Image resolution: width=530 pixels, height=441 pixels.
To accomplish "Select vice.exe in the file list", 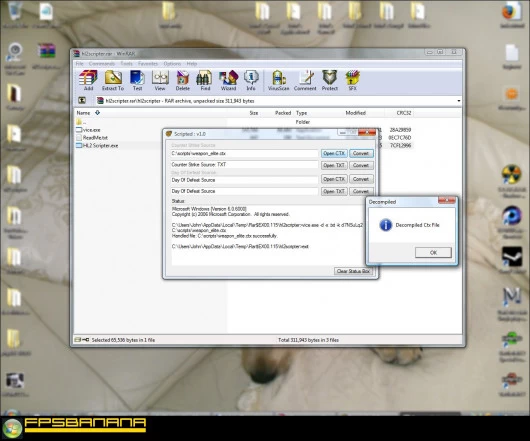I will click(x=88, y=130).
